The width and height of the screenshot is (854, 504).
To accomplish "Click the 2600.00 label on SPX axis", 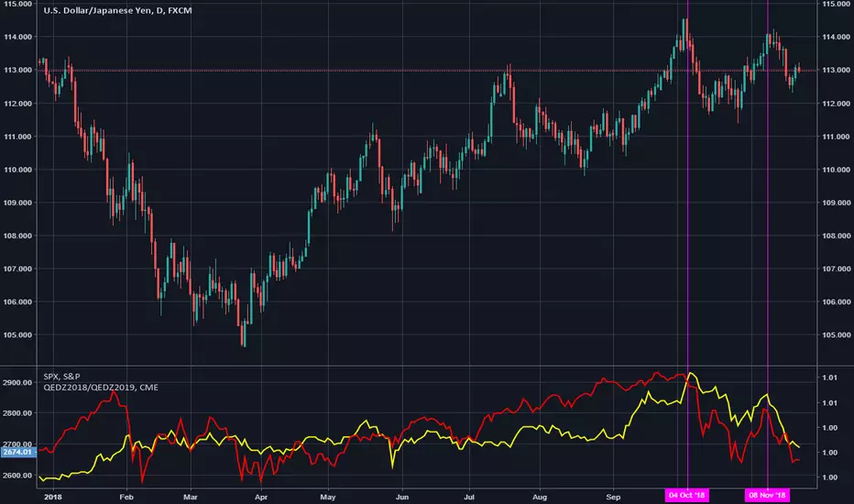I will (17, 475).
